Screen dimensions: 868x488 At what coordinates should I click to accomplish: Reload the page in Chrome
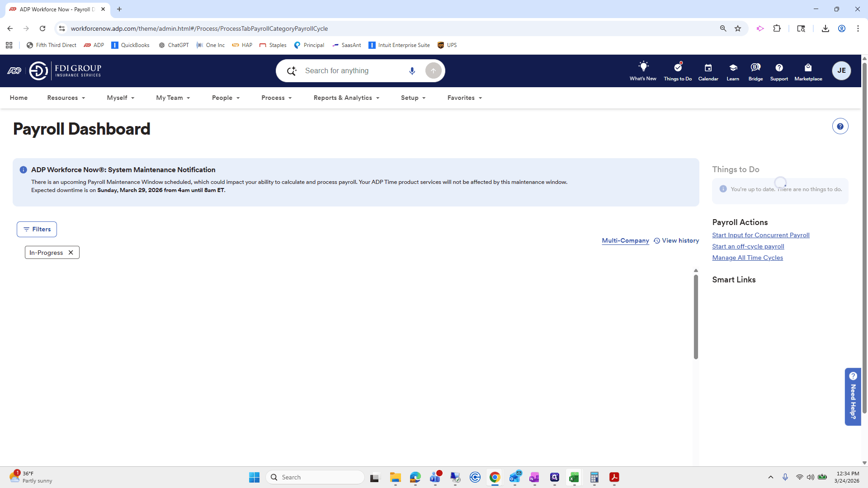click(x=42, y=28)
